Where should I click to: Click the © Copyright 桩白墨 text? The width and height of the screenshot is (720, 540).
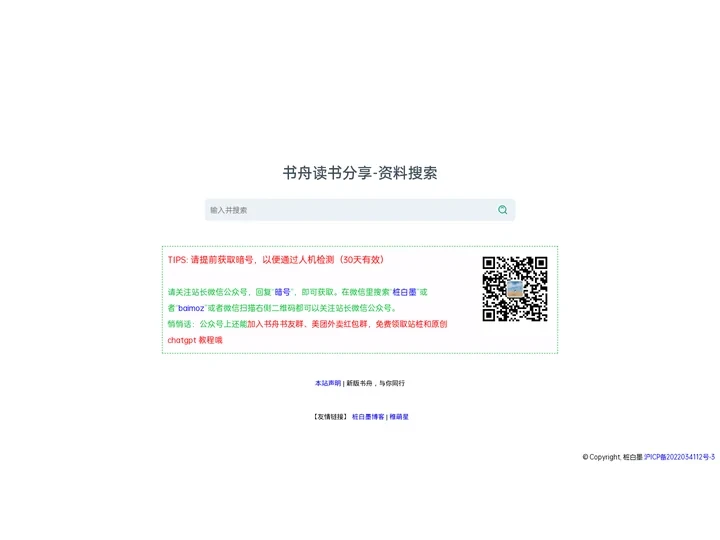tap(613, 457)
